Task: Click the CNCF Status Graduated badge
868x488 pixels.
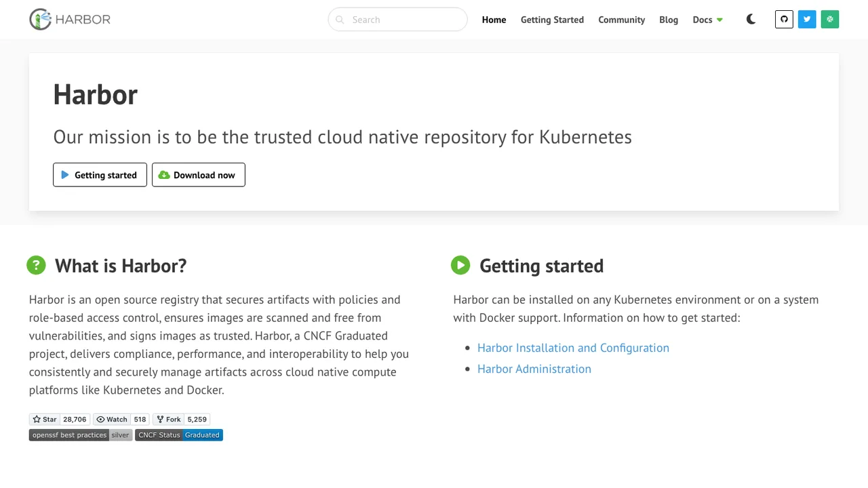Action: [179, 435]
